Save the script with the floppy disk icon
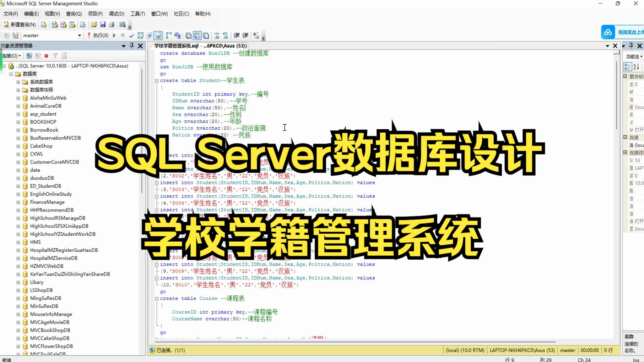 pyautogui.click(x=103, y=24)
